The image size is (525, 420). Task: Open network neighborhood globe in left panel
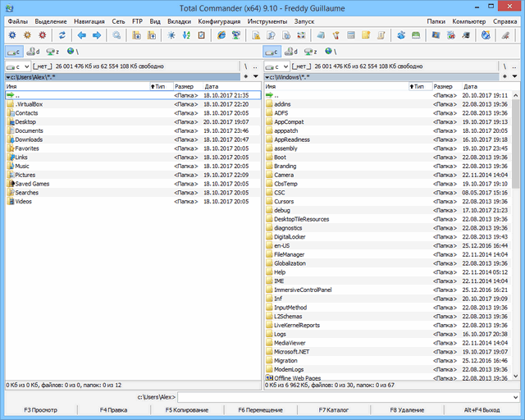click(74, 51)
